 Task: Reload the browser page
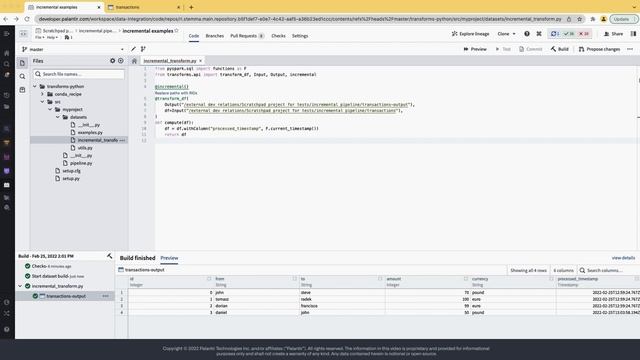[27, 19]
